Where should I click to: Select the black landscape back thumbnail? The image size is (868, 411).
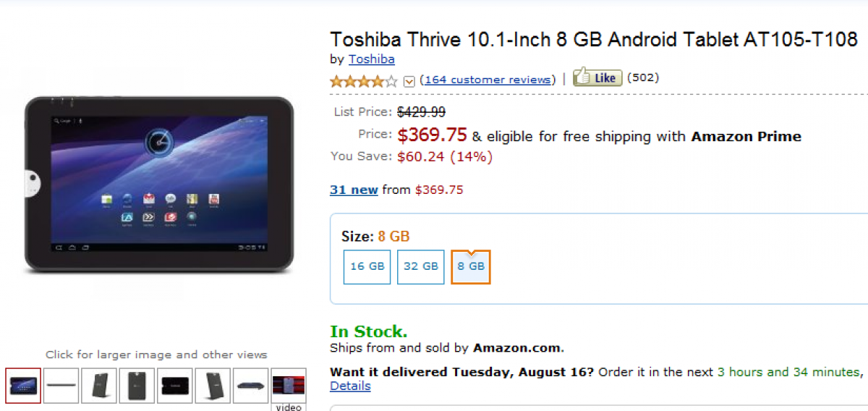[x=175, y=385]
